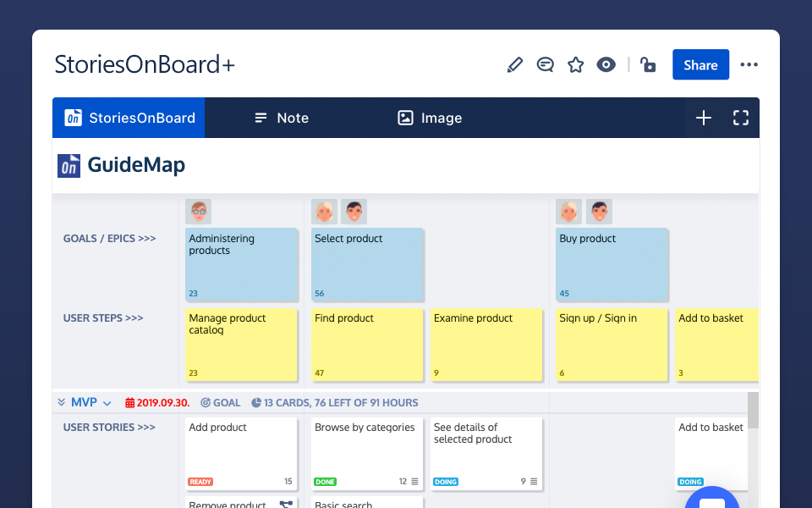Click the GuideMap board title
812x508 pixels.
point(136,165)
